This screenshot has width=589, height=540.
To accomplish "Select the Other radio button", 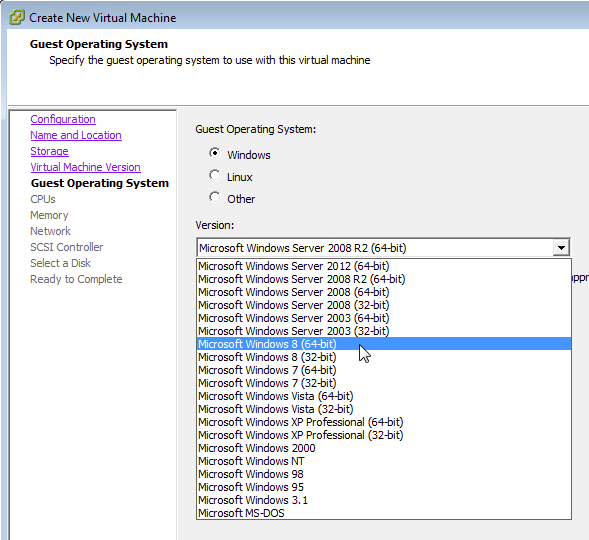I will click(214, 197).
